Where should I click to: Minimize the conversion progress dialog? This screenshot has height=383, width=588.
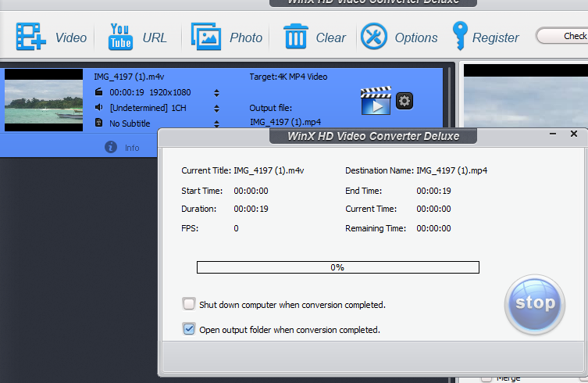[x=553, y=134]
